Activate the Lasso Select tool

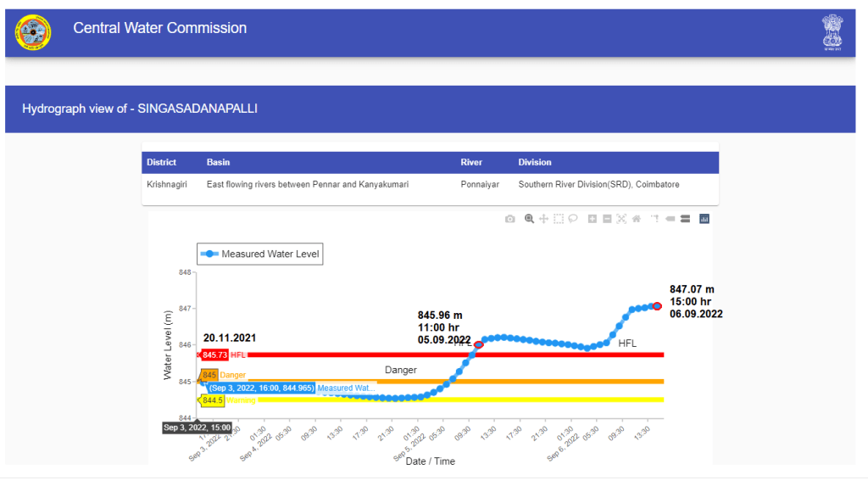(573, 219)
